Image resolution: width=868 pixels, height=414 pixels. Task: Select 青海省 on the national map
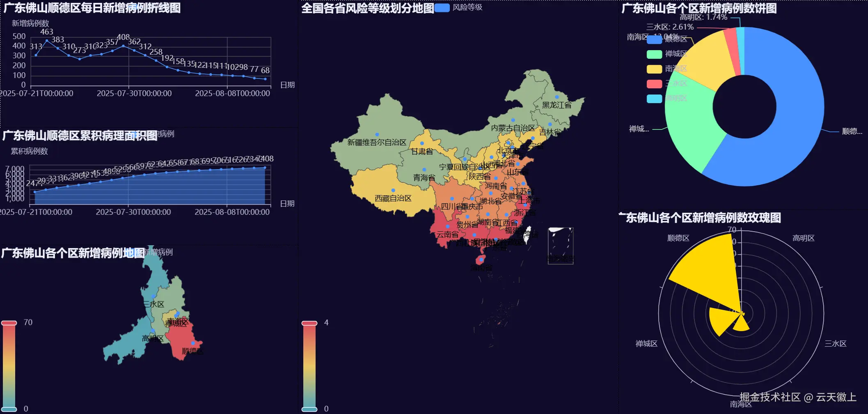(x=424, y=170)
